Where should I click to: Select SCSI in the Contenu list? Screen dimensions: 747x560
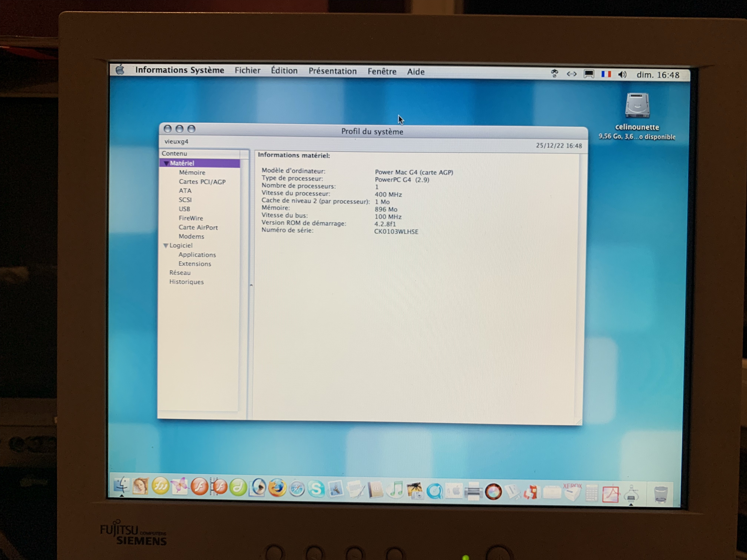pyautogui.click(x=185, y=200)
